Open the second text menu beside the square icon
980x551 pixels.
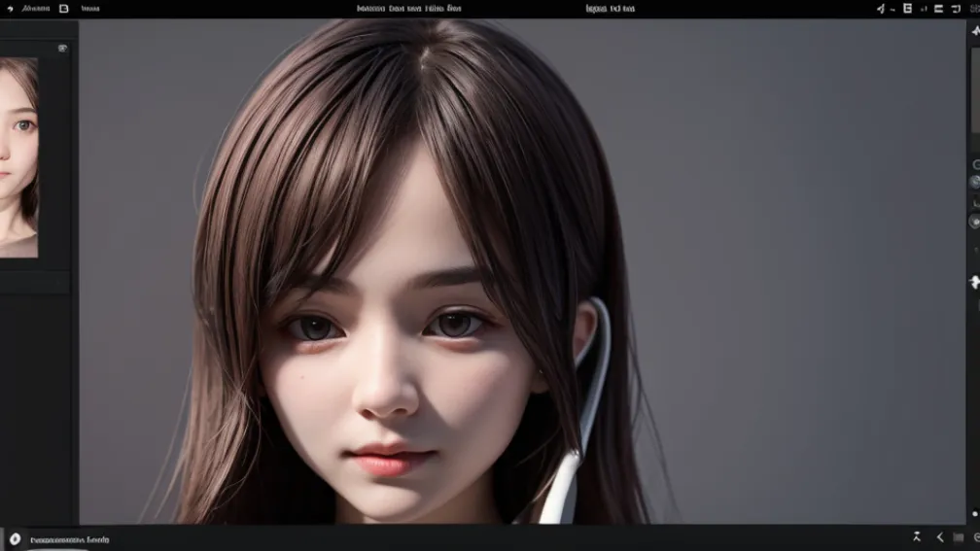point(89,9)
